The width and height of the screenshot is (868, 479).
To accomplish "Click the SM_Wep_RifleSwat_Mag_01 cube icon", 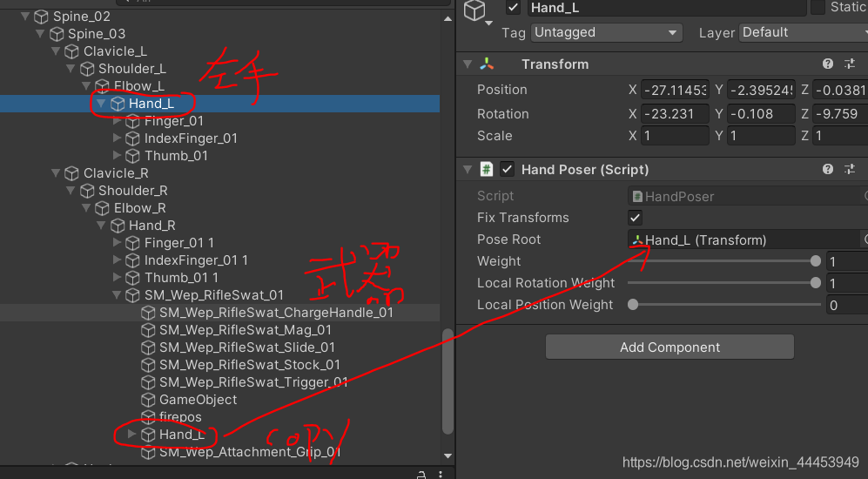I will 148,330.
